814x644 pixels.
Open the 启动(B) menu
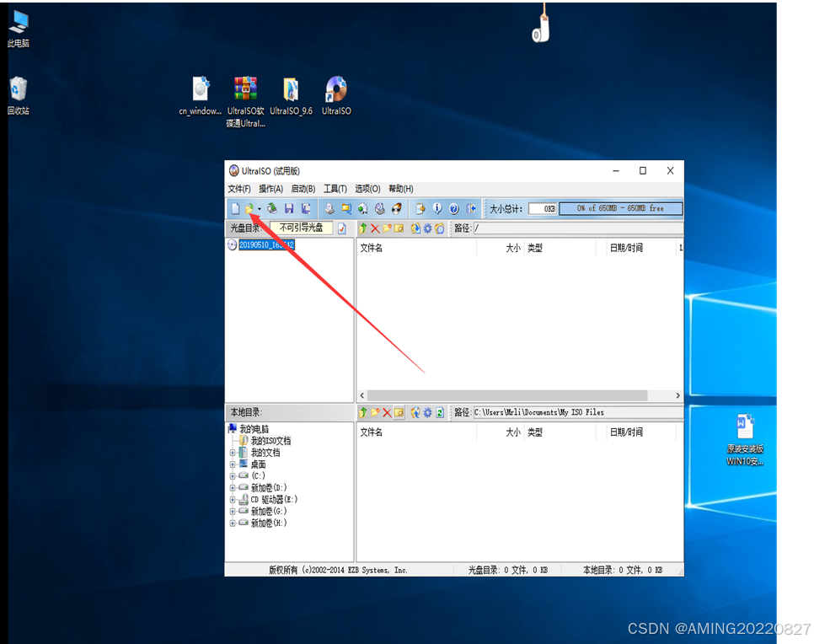pyautogui.click(x=303, y=189)
